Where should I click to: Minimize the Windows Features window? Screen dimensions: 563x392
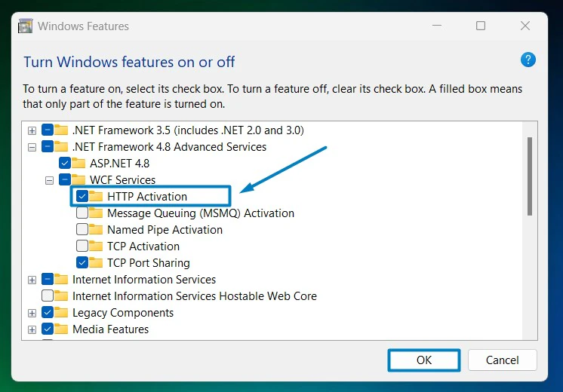coord(437,26)
